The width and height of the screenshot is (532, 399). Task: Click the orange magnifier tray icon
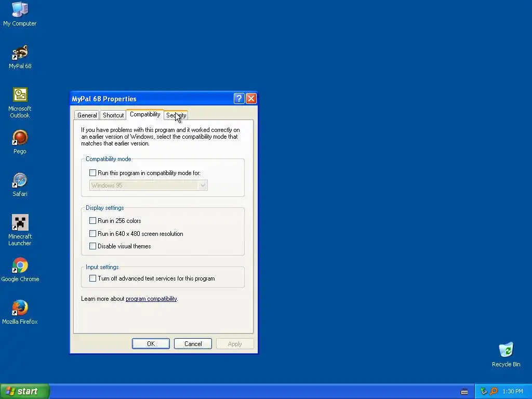(494, 391)
